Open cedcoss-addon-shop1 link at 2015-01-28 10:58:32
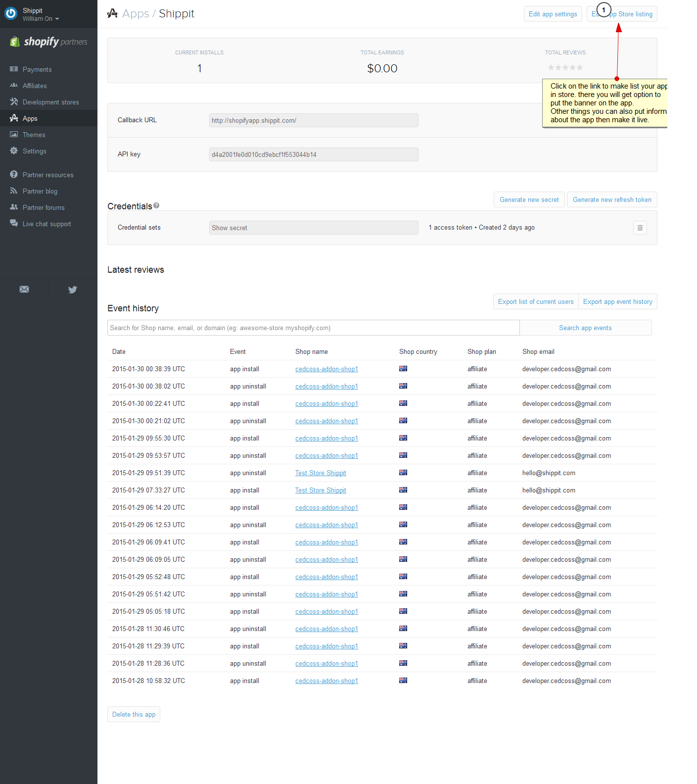Image resolution: width=697 pixels, height=784 pixels. (x=326, y=681)
